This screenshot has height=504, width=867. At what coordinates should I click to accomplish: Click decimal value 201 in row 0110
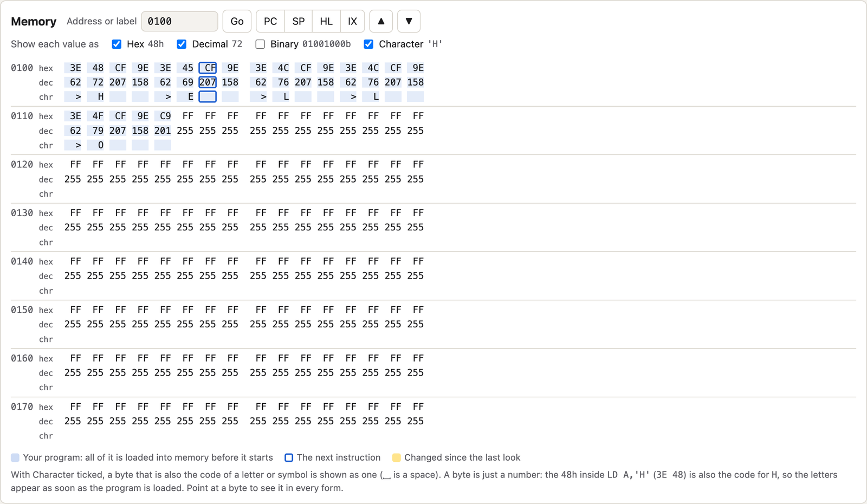(163, 131)
